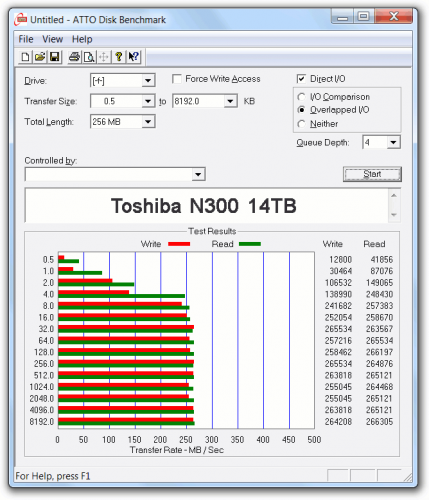Open the Queue Depth dropdown
This screenshot has height=500, width=429.
coord(393,142)
